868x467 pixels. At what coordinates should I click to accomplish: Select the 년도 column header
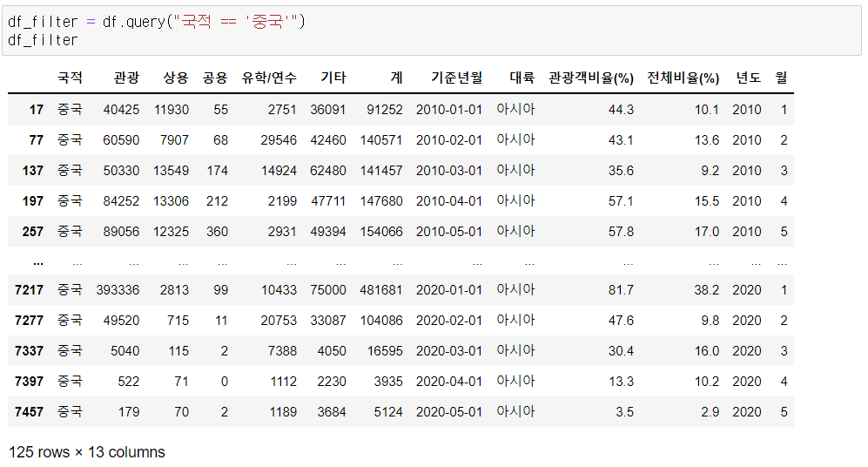click(748, 78)
